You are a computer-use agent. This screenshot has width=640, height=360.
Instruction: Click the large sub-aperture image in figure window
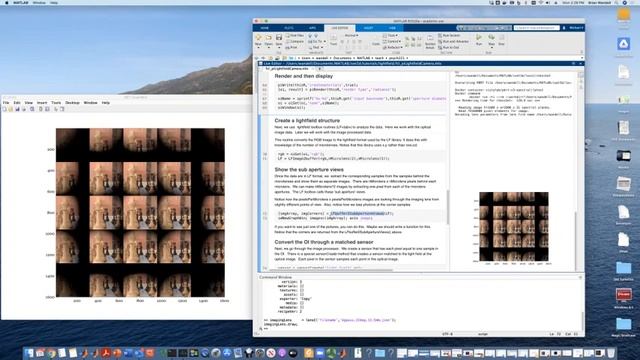click(140, 213)
